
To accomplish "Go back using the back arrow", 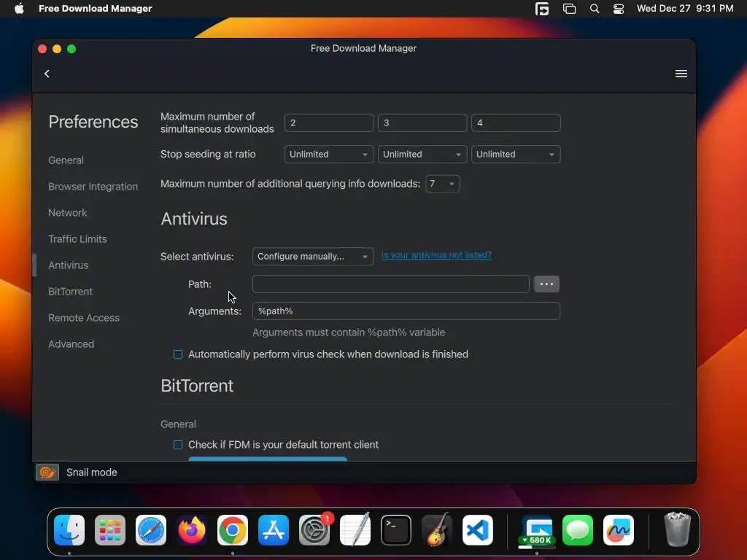I will [x=47, y=74].
